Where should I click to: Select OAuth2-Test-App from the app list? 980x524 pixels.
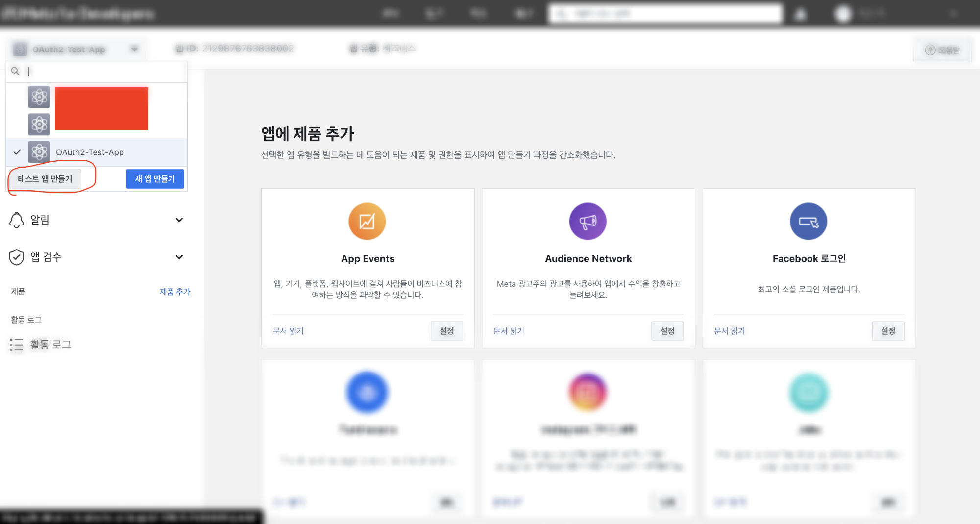[97, 152]
